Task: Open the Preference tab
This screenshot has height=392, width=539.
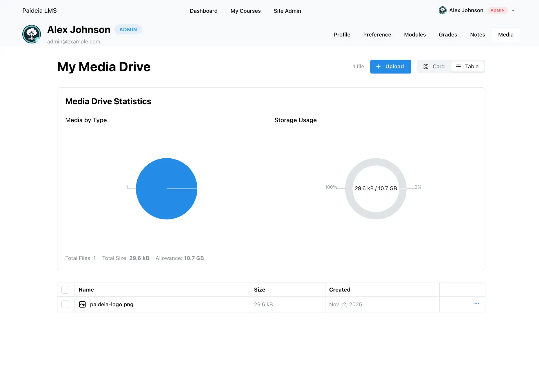Action: click(377, 35)
